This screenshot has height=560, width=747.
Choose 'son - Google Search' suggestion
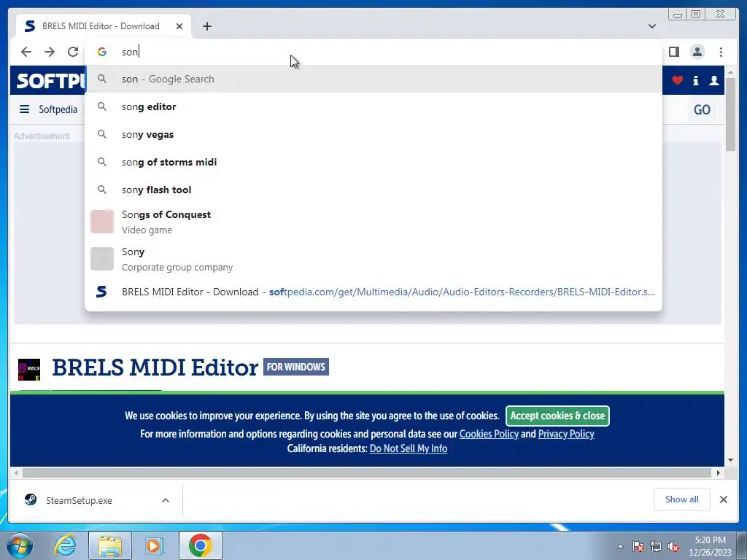coord(373,79)
